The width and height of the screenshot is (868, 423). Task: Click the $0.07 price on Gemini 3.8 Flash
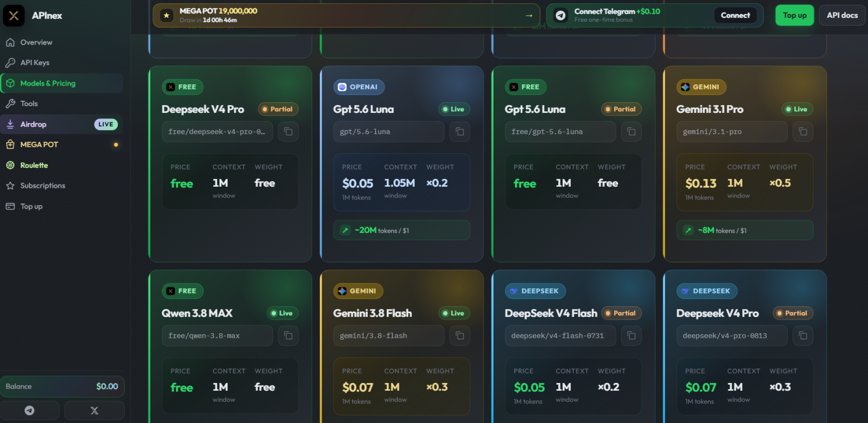click(358, 387)
